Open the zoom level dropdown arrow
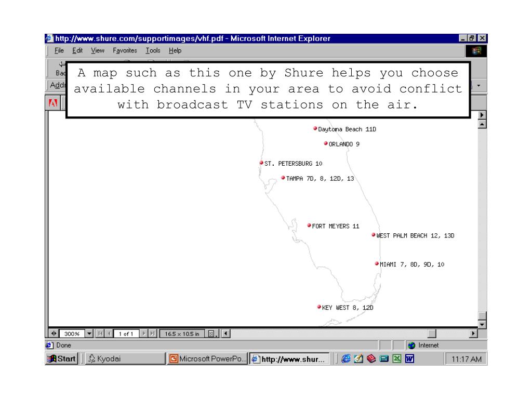Viewport: 532px width, 399px height. pos(89,334)
